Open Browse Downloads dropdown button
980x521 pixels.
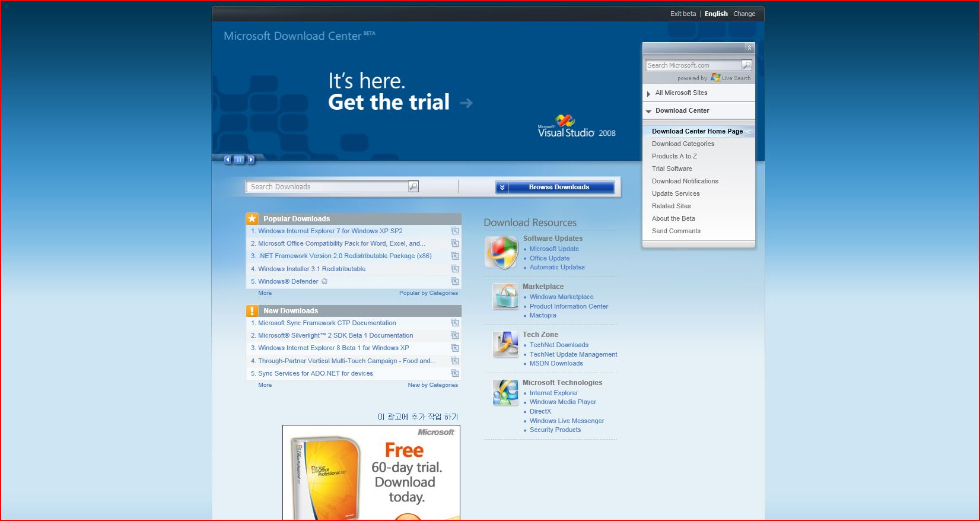point(555,188)
